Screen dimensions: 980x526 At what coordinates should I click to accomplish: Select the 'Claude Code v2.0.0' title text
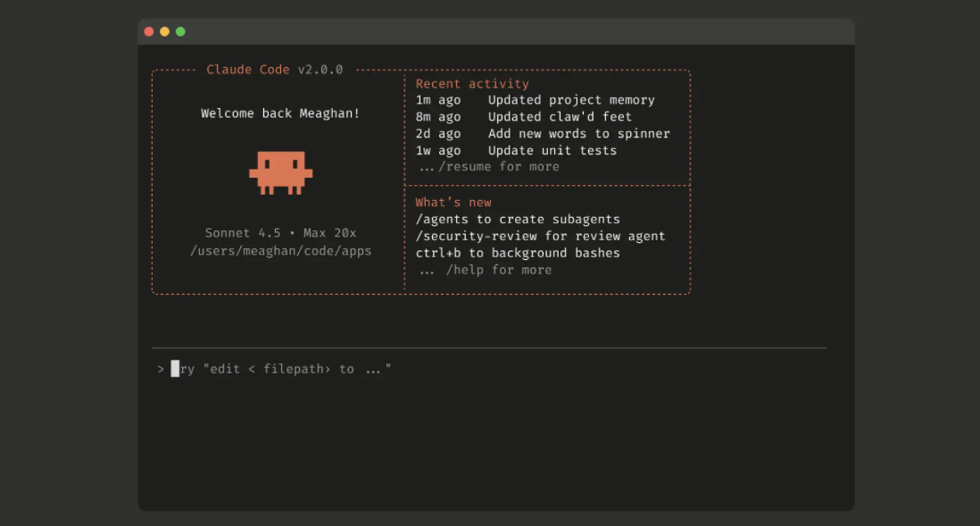tap(274, 70)
